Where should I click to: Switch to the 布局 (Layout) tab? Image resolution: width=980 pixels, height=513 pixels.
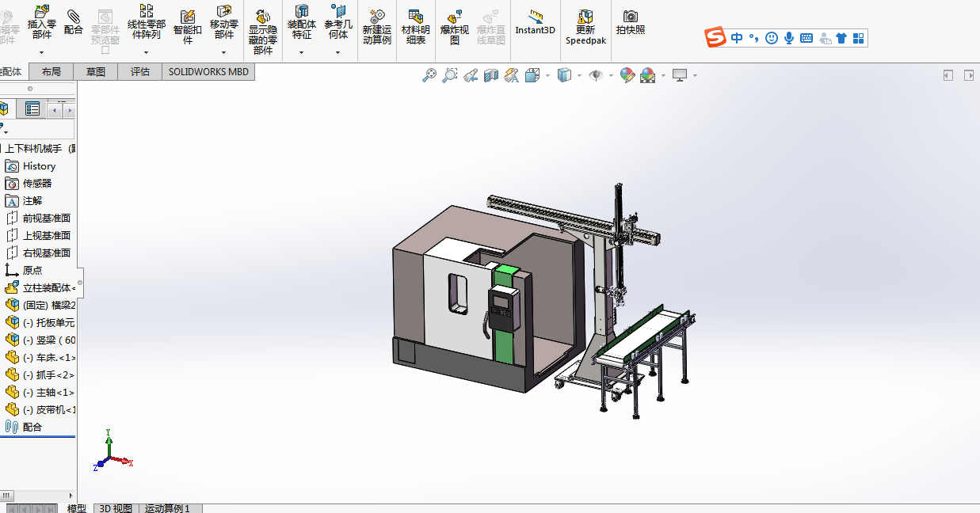point(51,72)
